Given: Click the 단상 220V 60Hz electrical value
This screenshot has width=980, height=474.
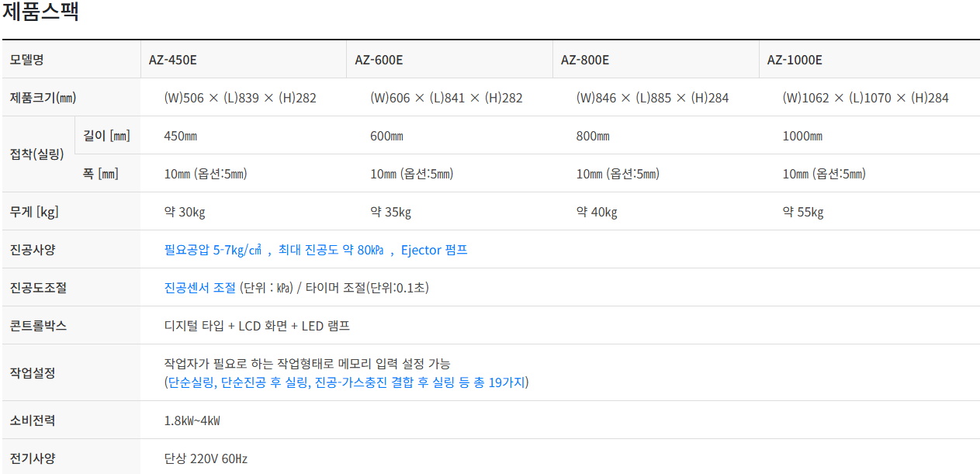Looking at the screenshot, I should [x=206, y=458].
